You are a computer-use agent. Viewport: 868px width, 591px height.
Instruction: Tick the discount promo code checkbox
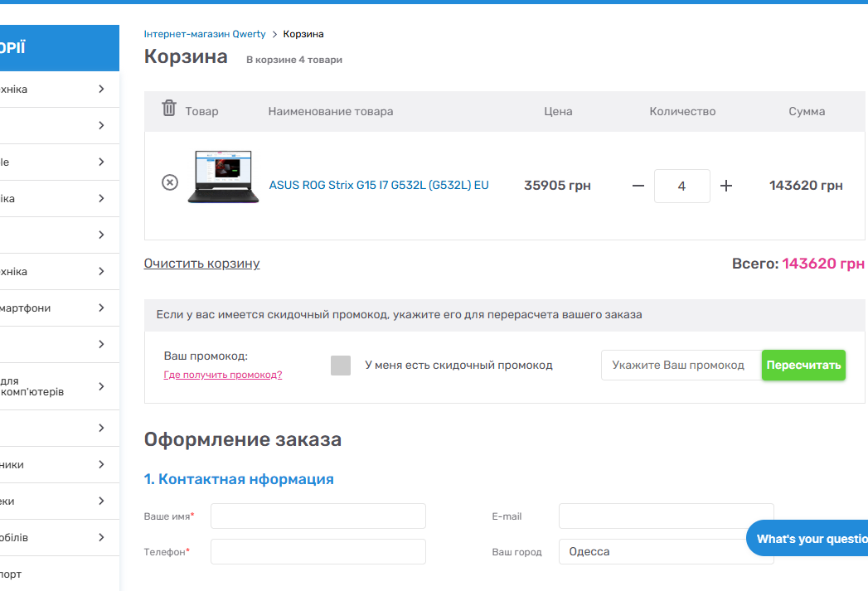[x=341, y=366]
